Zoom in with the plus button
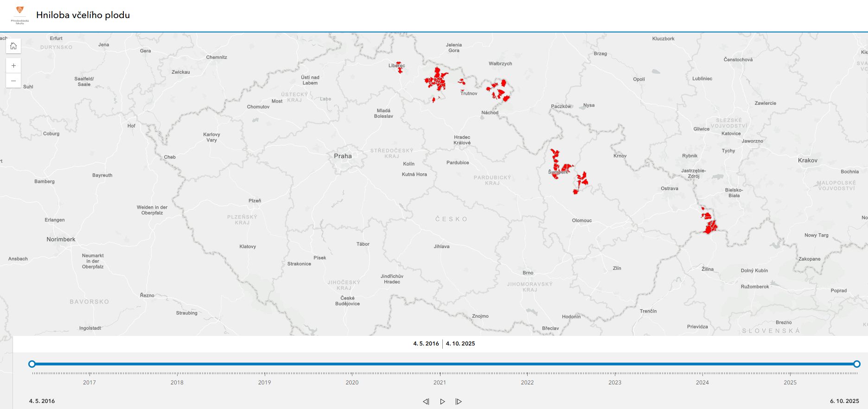The width and height of the screenshot is (868, 409). tap(13, 65)
